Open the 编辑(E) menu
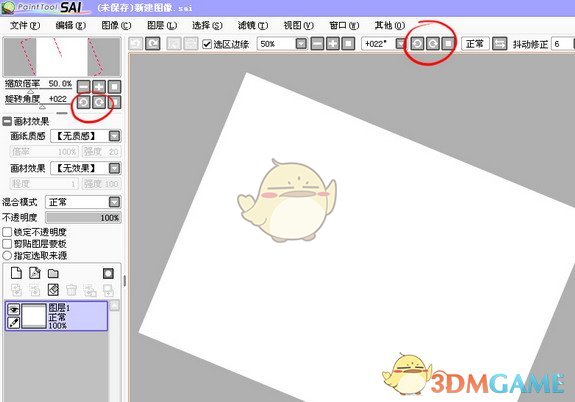Viewport: 575px width, 402px height. [x=70, y=25]
